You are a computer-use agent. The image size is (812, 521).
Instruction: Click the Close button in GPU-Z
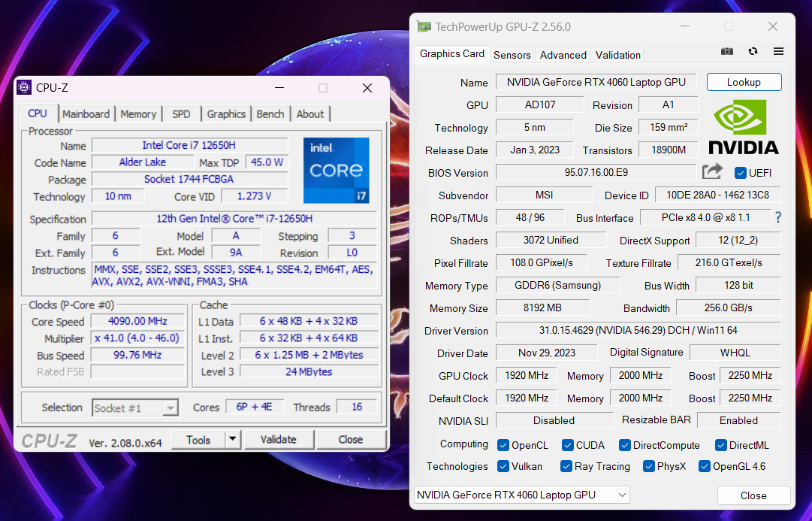(x=753, y=495)
